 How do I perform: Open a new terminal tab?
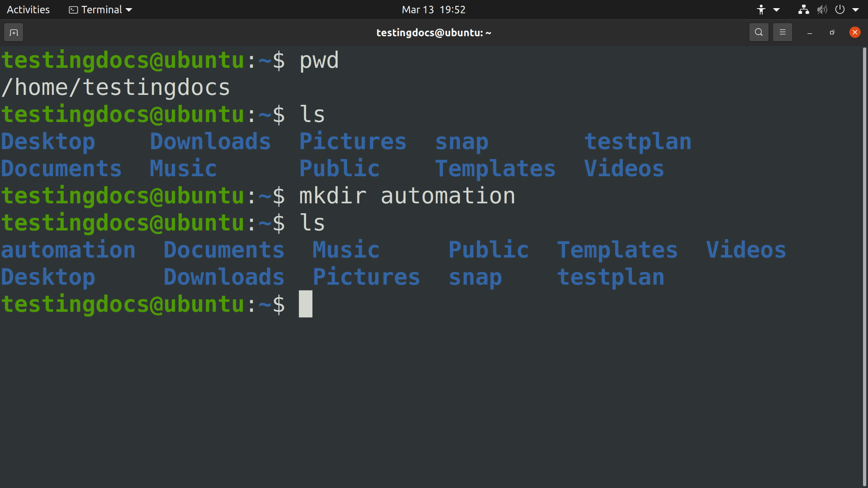tap(13, 32)
